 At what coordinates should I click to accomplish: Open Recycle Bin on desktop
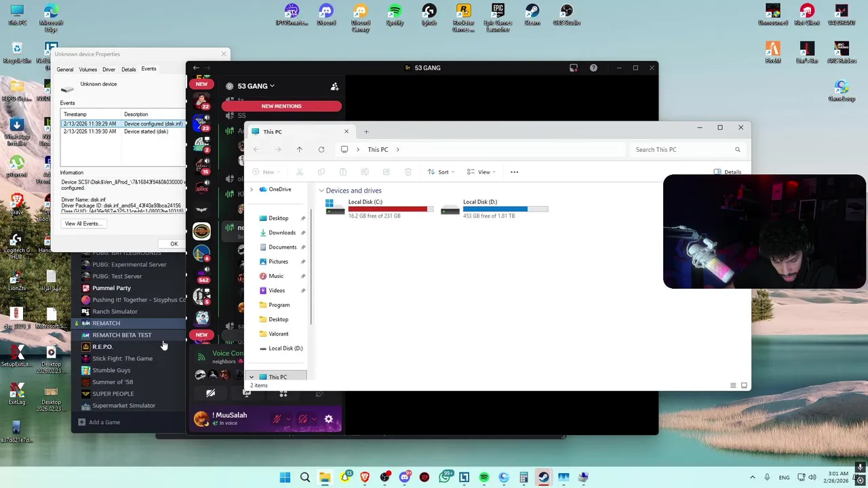[17, 53]
